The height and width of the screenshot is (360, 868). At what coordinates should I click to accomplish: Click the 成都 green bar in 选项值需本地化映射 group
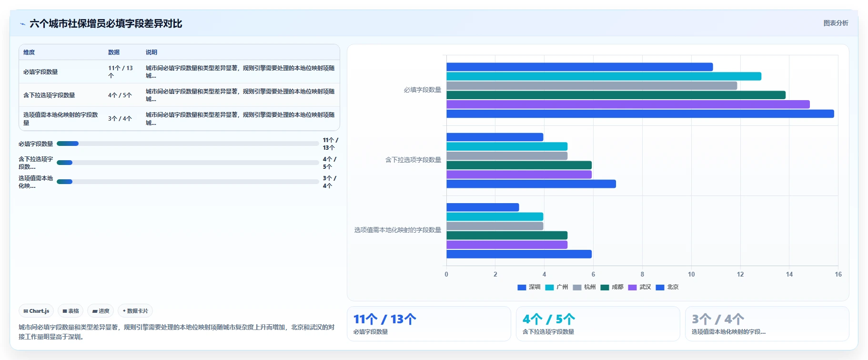507,236
